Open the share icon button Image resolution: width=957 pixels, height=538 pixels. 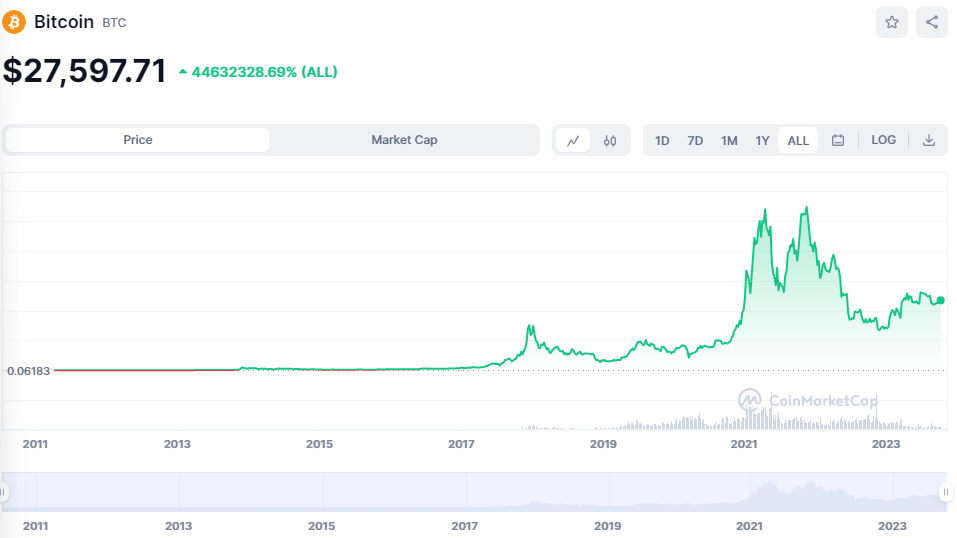931,23
